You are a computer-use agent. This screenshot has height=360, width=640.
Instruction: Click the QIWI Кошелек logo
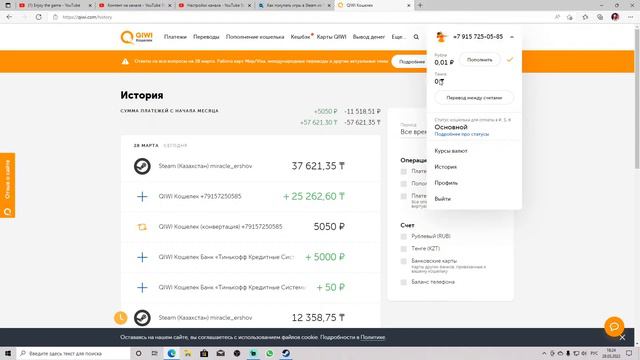(136, 37)
